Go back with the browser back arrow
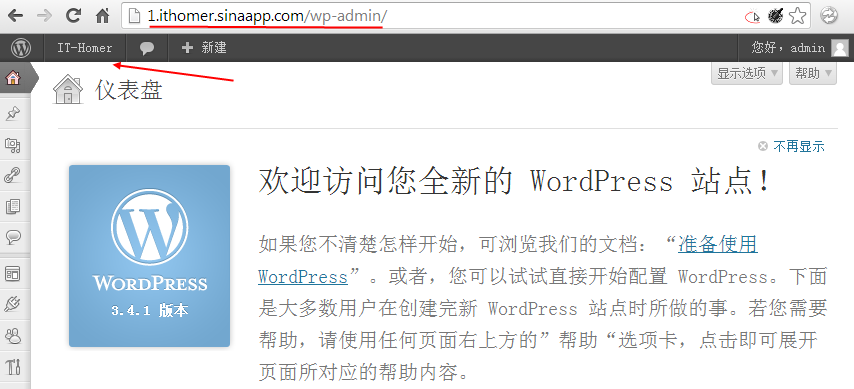The image size is (854, 389). point(15,16)
